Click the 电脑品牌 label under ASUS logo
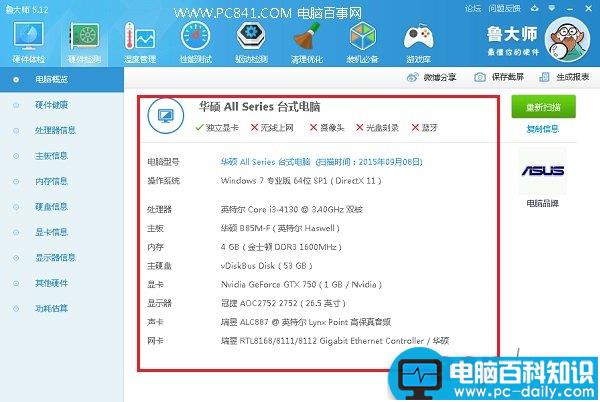The width and height of the screenshot is (600, 402). point(543,203)
